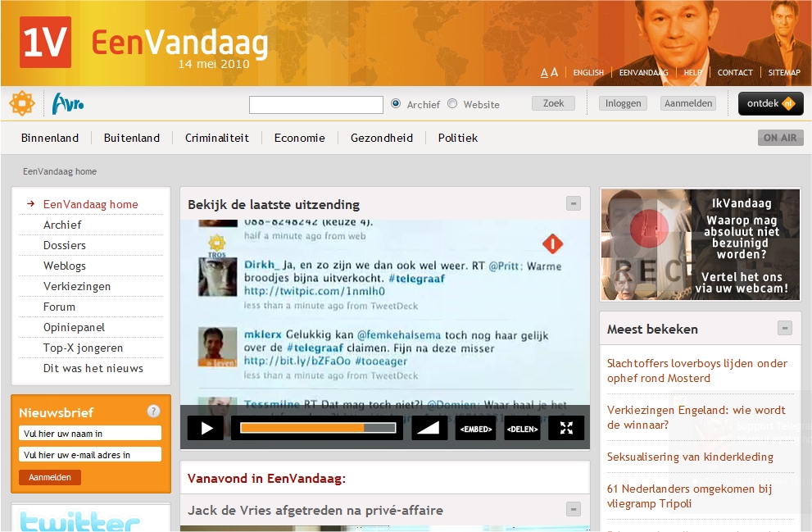812x532 pixels.
Task: Open the AVRO logo link
Action: [x=68, y=103]
